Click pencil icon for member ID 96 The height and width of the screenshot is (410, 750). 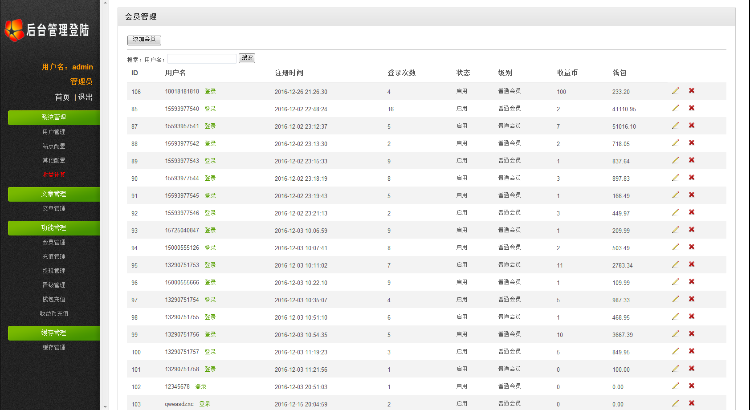click(676, 281)
